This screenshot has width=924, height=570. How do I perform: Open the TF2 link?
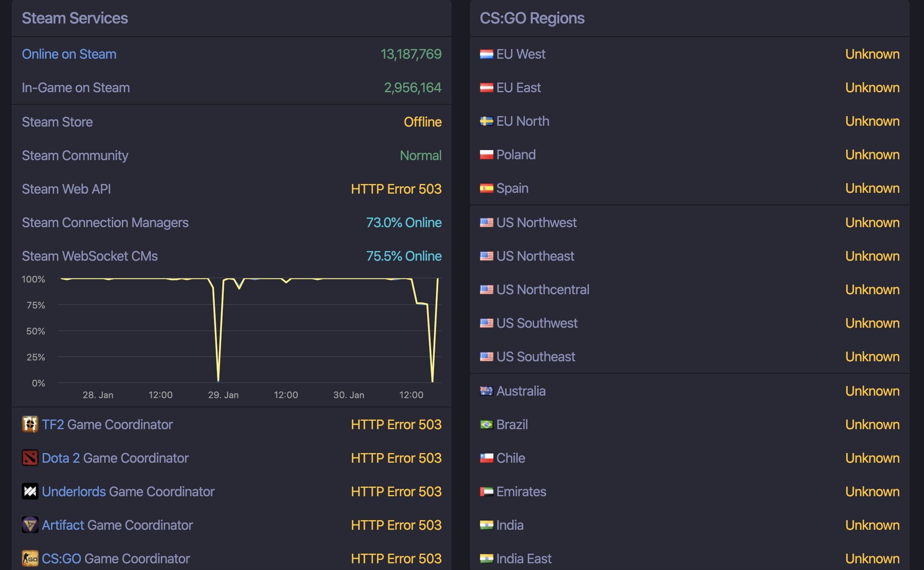(x=53, y=425)
